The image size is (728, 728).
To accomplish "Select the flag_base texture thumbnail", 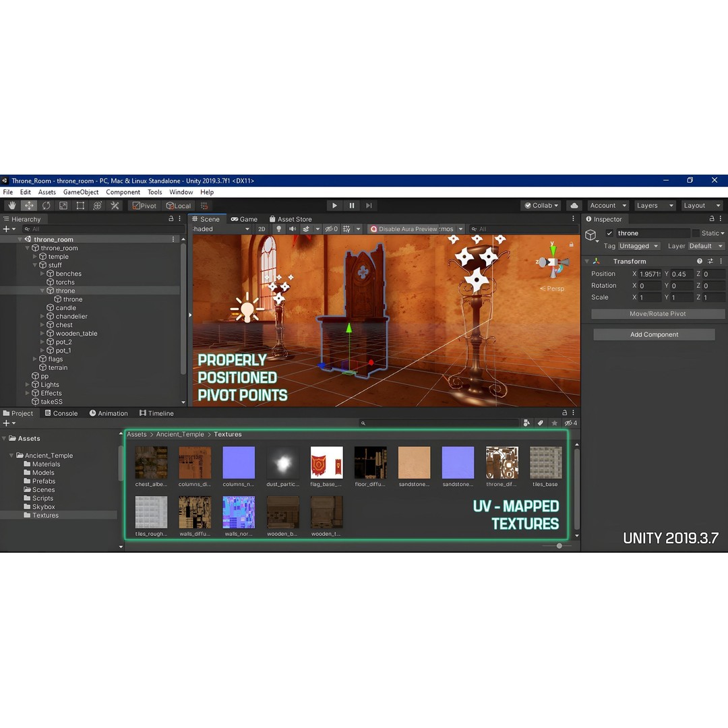I will point(326,462).
